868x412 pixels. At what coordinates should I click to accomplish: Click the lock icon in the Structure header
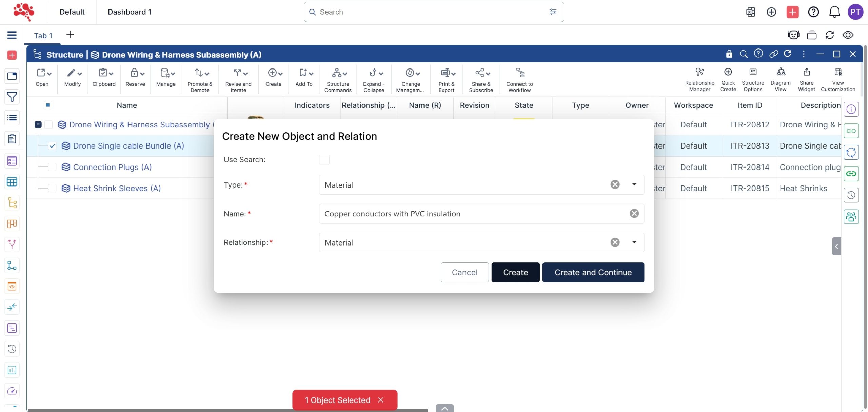pos(729,54)
